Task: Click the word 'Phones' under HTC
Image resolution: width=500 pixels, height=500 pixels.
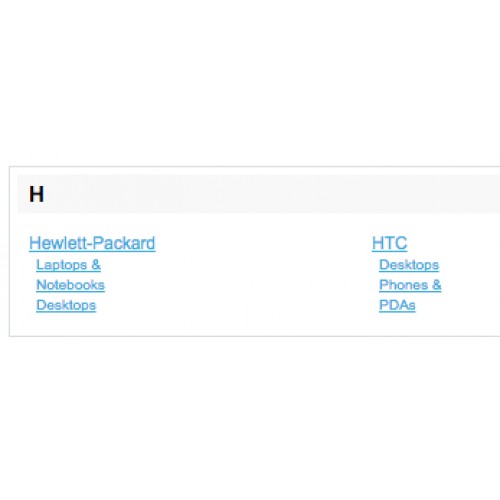Action: [404, 285]
